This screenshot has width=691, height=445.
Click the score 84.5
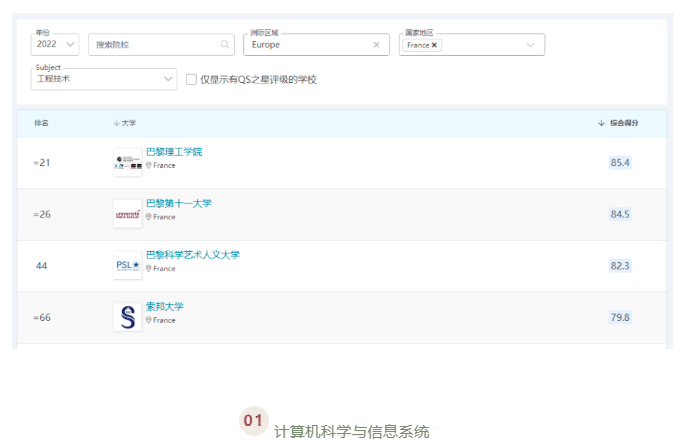pyautogui.click(x=620, y=214)
